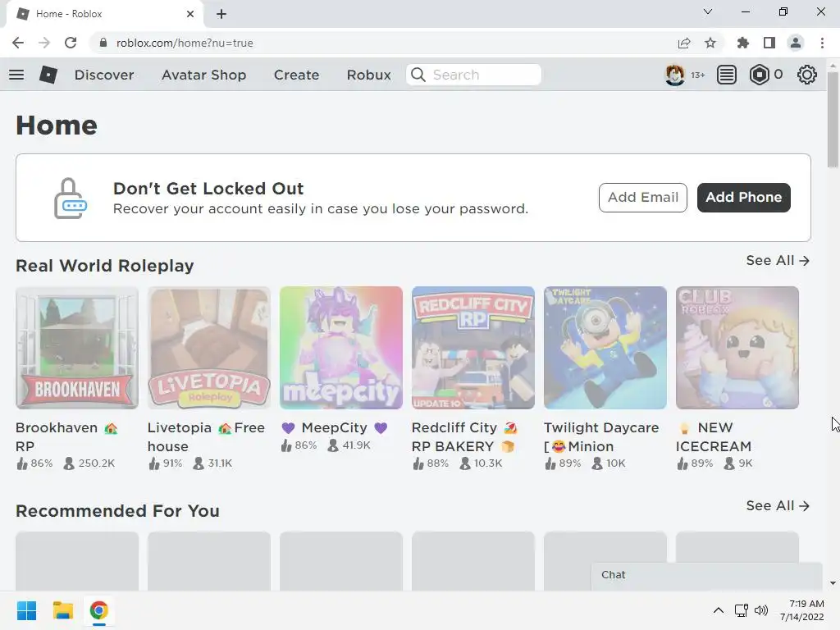The height and width of the screenshot is (630, 840).
Task: Click the Chrome taskbar icon
Action: 98,610
